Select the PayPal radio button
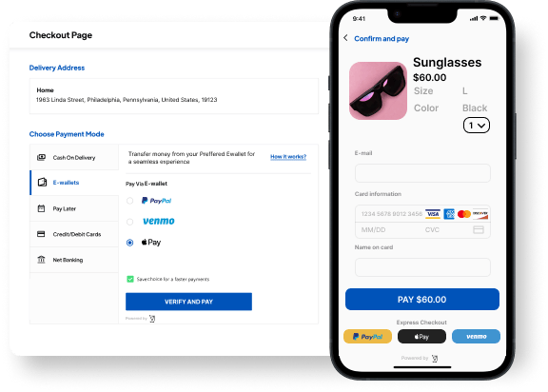548x392 pixels. (x=129, y=201)
